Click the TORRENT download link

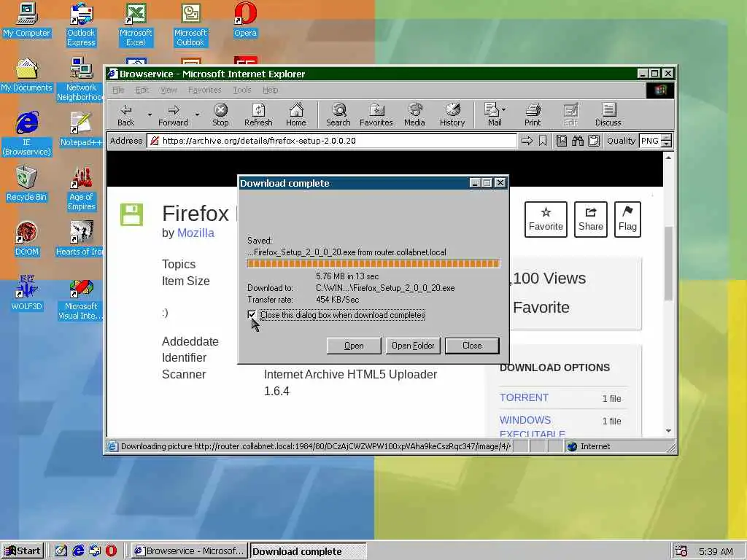[524, 397]
